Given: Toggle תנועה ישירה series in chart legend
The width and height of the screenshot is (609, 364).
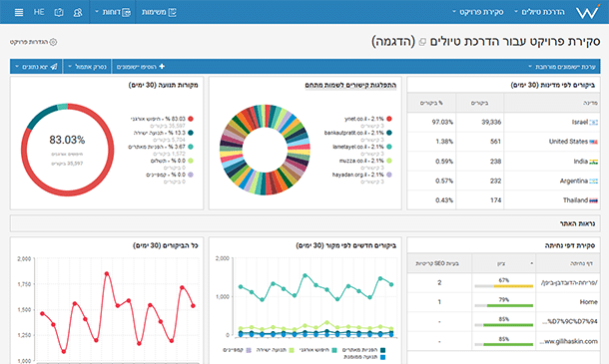Looking at the screenshot, I should (x=275, y=350).
